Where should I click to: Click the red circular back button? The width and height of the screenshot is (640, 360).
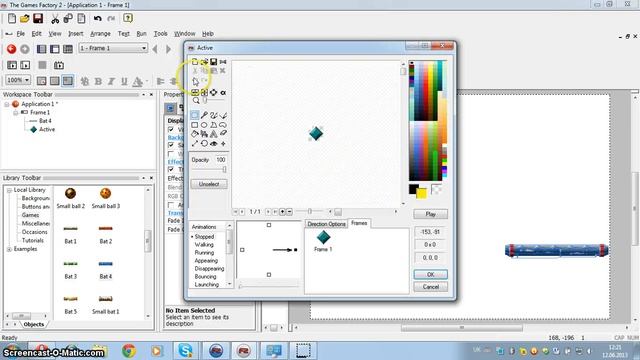(11, 49)
